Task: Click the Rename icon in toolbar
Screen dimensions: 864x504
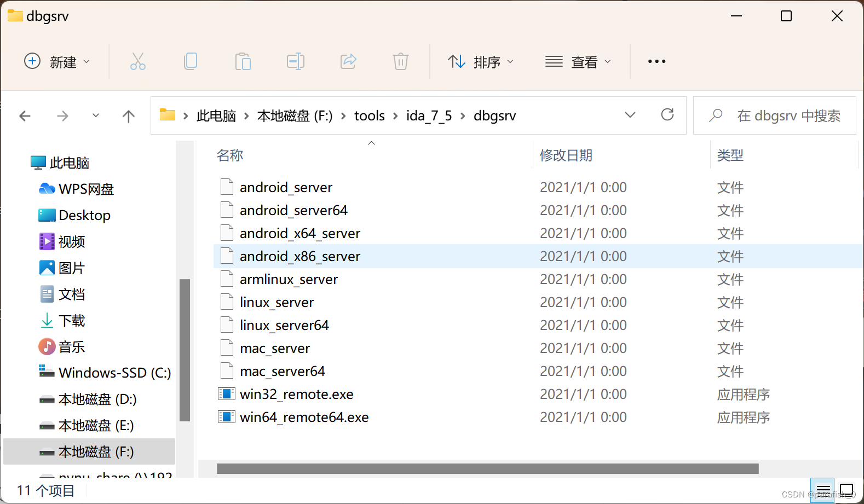Action: pos(296,61)
